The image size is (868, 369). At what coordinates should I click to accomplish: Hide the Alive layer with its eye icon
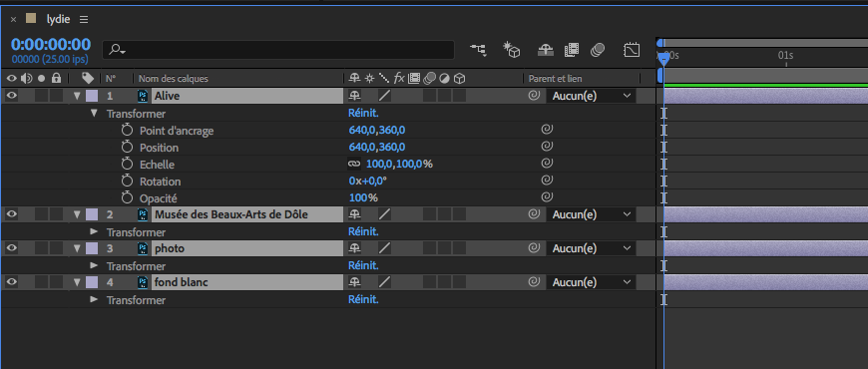click(12, 96)
